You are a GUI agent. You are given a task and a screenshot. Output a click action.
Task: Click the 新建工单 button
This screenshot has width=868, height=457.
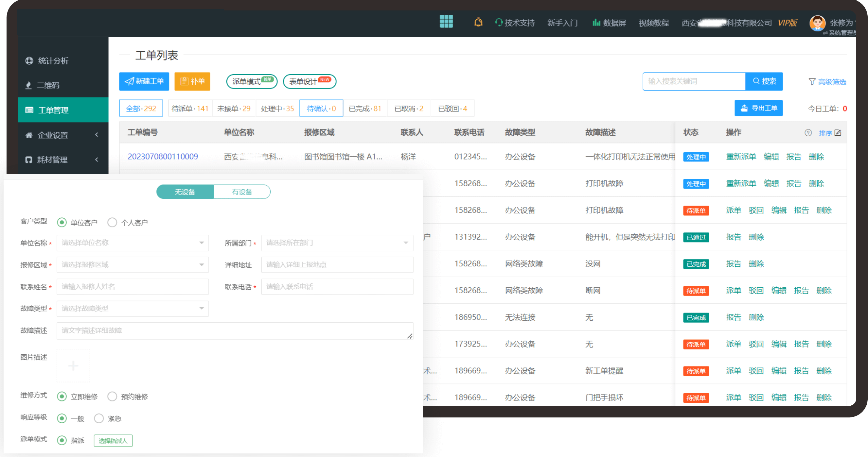click(x=144, y=81)
